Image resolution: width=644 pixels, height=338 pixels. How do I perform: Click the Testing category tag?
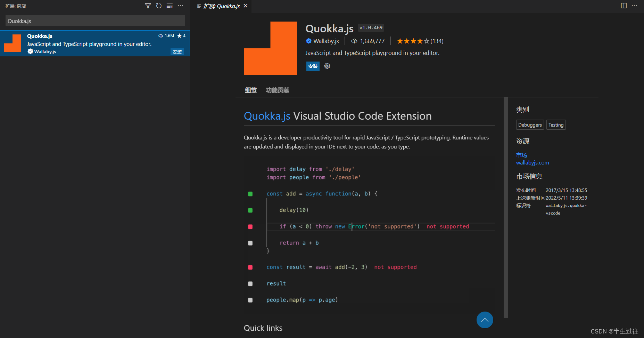(556, 125)
